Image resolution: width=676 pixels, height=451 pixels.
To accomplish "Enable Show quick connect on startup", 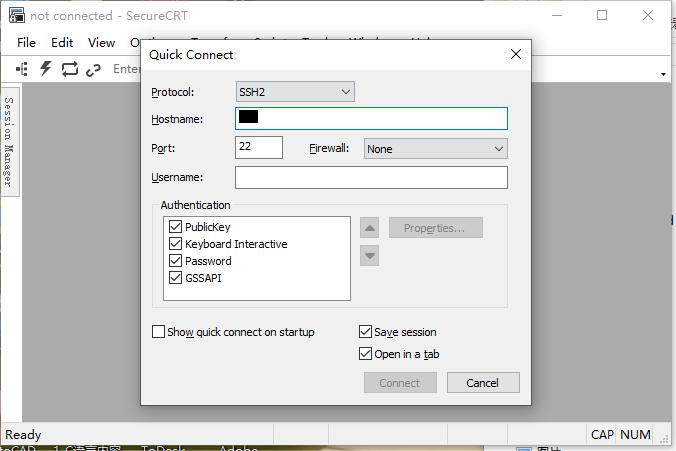I will [x=158, y=332].
